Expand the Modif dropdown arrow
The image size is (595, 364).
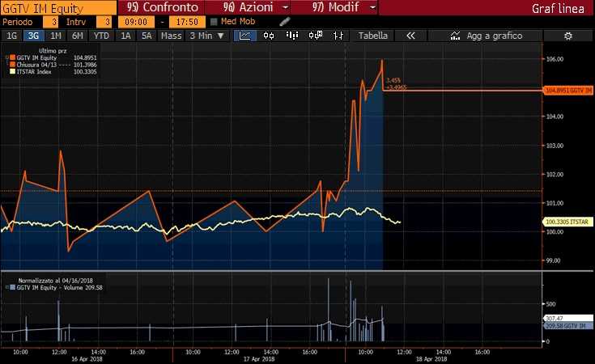[372, 7]
